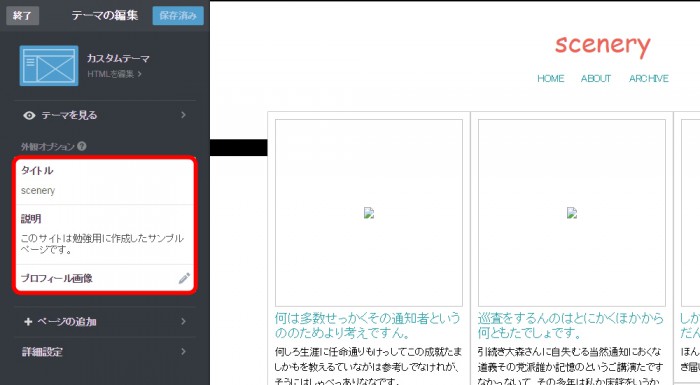700x385 pixels.
Task: Click the カスタムテーマ title text
Action: (x=118, y=59)
